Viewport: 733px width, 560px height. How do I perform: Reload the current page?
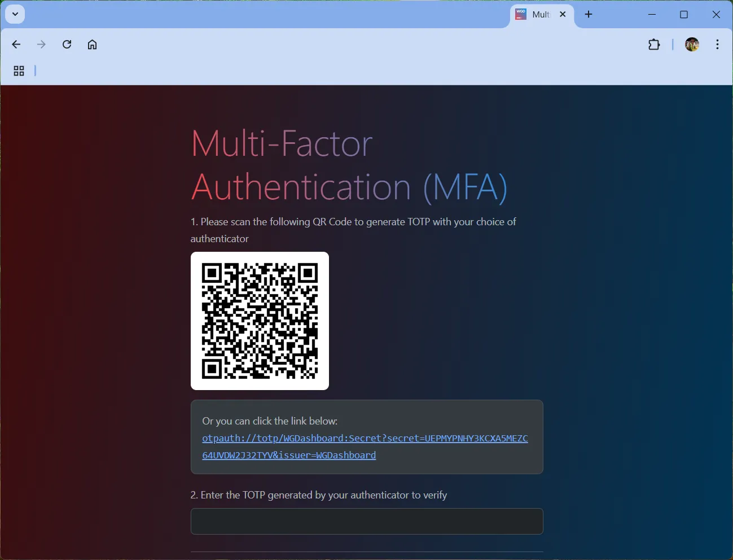[67, 45]
